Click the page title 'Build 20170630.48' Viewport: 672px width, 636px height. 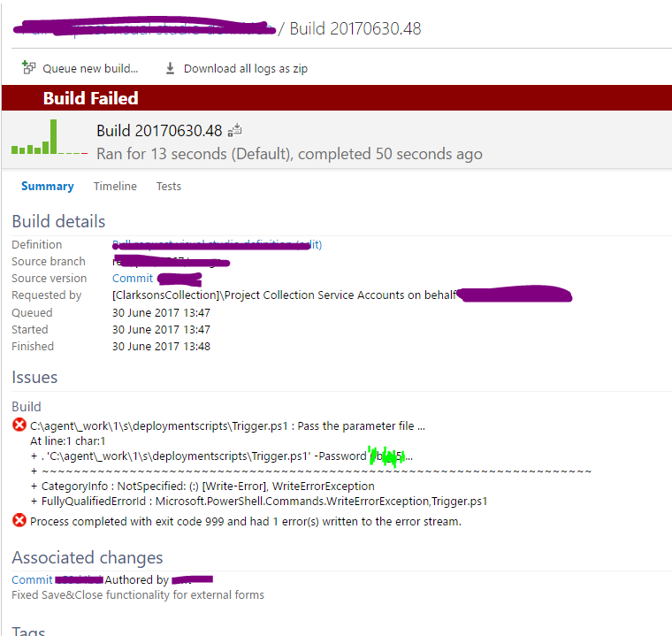click(x=355, y=28)
